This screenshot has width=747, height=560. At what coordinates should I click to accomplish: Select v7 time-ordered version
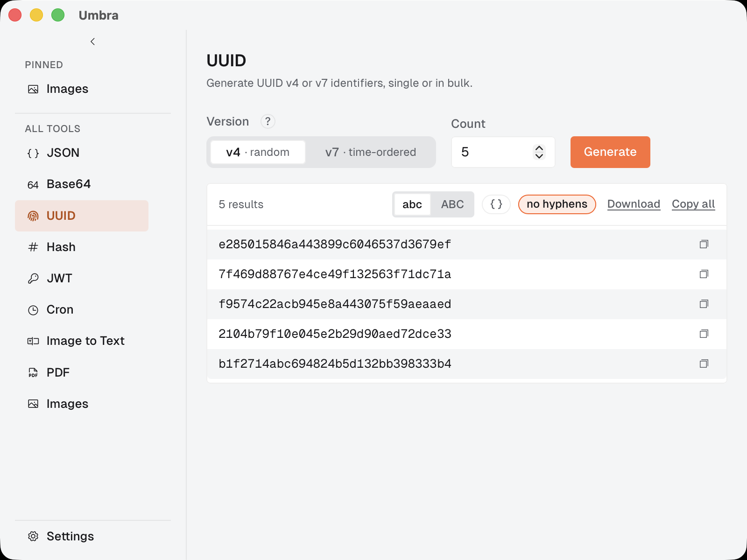[x=370, y=152]
